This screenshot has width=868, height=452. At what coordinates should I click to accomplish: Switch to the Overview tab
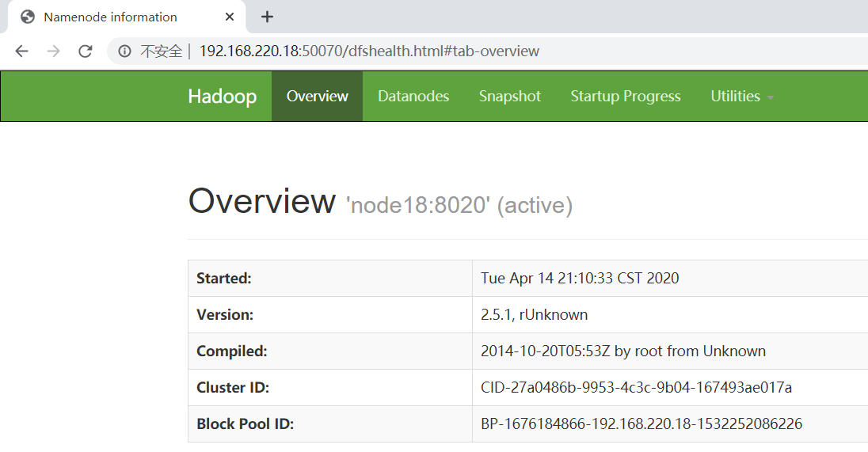click(318, 97)
